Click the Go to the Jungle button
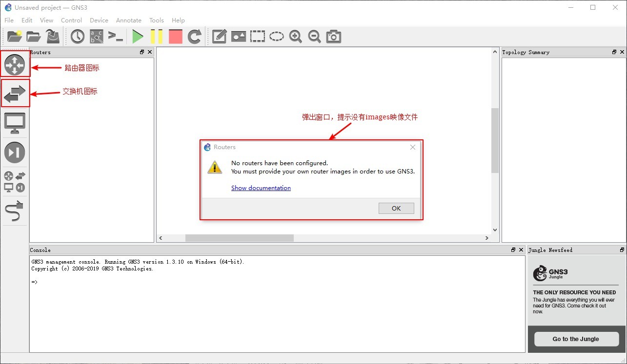This screenshot has width=627, height=364. tap(576, 339)
